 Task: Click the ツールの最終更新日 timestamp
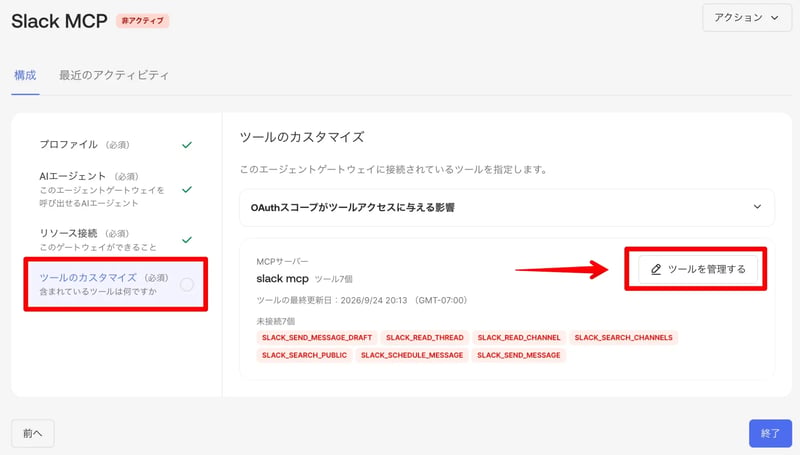(362, 300)
